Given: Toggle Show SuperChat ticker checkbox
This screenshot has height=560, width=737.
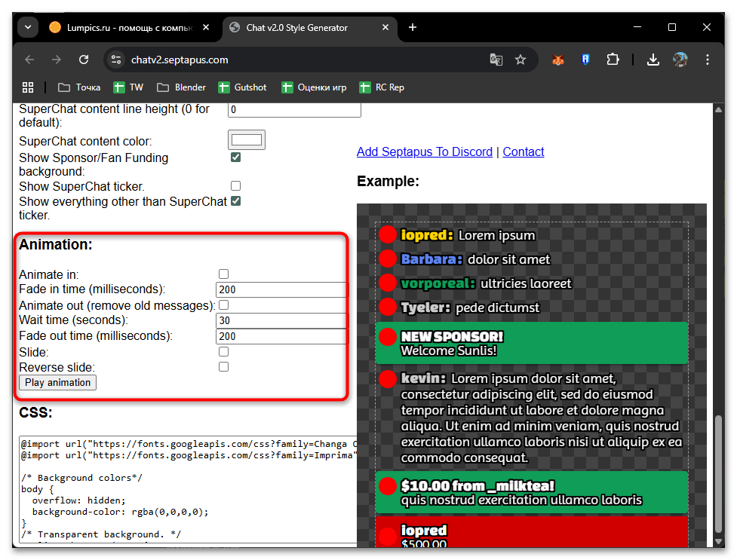Looking at the screenshot, I should [236, 186].
